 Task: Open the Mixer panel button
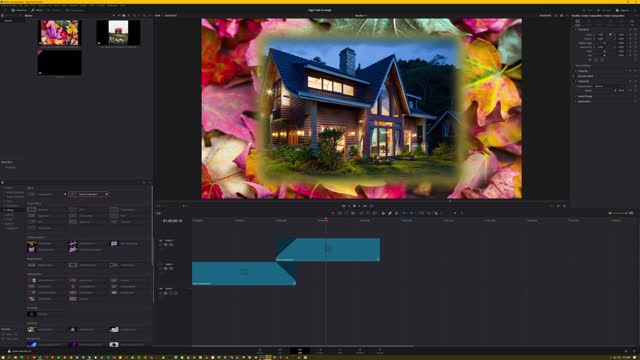point(588,10)
